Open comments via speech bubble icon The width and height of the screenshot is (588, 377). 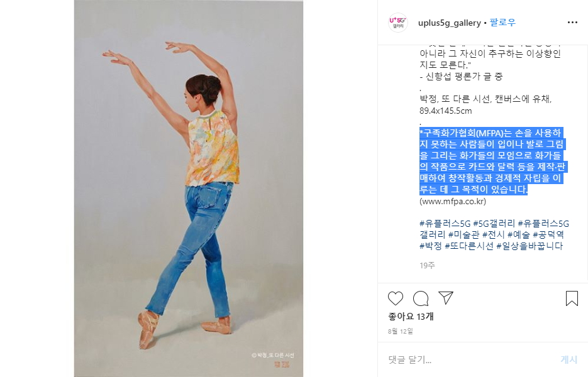pos(421,298)
